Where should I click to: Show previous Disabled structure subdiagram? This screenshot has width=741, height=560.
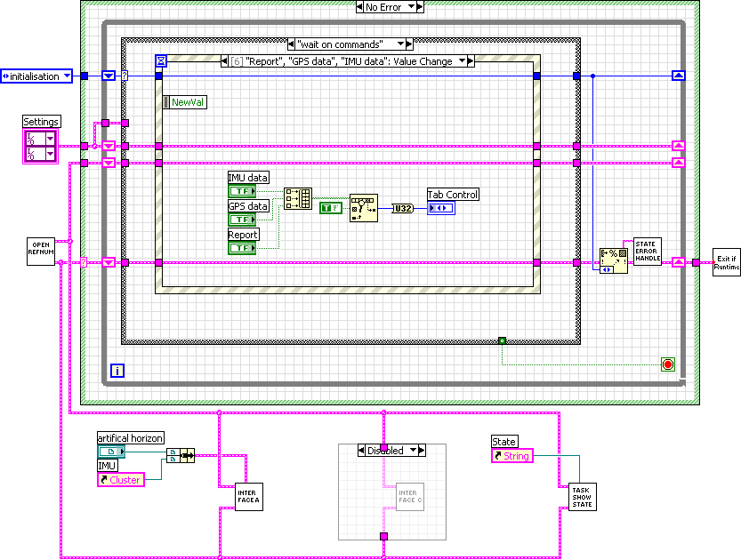pyautogui.click(x=361, y=450)
